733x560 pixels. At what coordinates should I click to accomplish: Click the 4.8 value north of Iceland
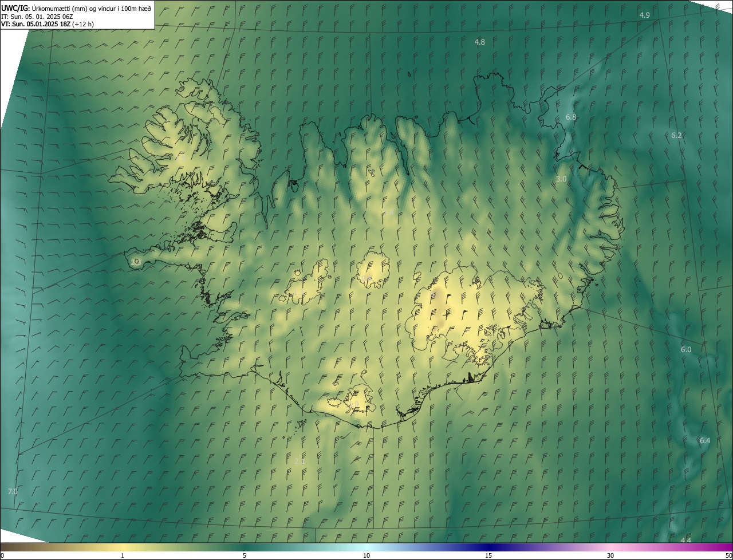(480, 42)
